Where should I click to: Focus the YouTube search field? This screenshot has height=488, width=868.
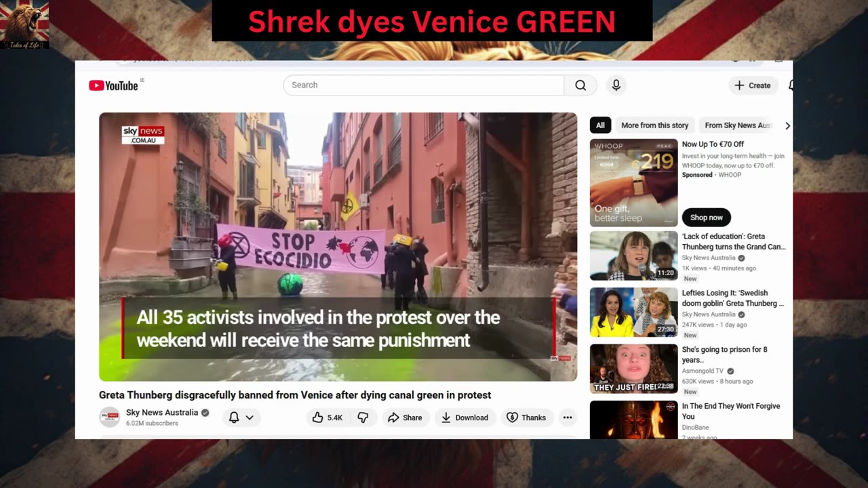tap(424, 85)
